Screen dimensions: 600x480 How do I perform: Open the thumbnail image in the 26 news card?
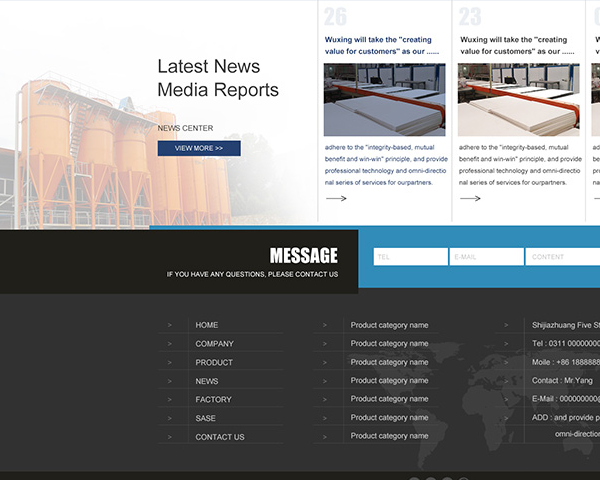(x=384, y=100)
